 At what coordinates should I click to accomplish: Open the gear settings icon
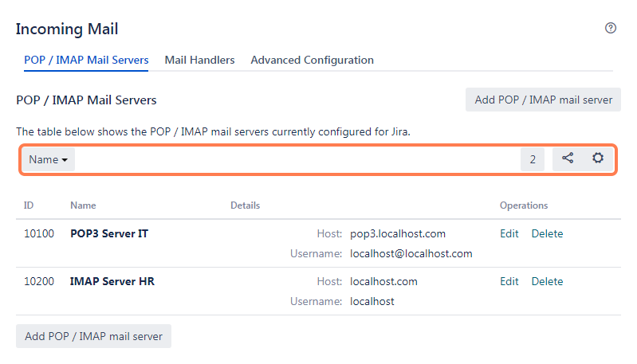click(x=598, y=159)
